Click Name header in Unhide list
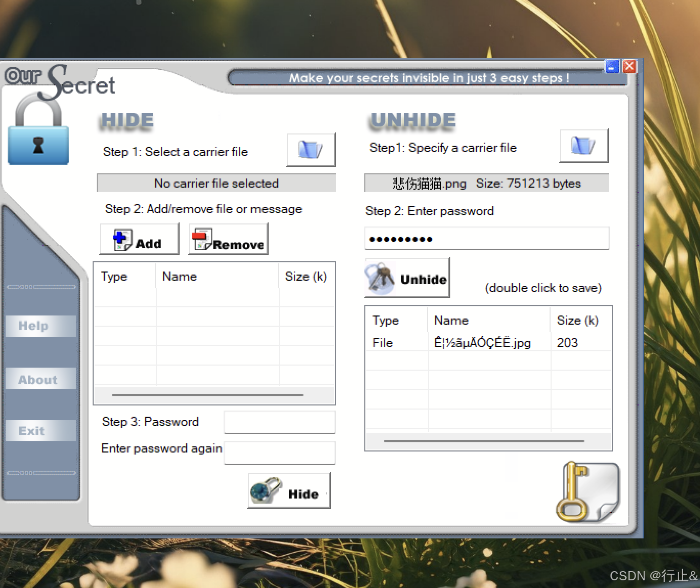 489,321
